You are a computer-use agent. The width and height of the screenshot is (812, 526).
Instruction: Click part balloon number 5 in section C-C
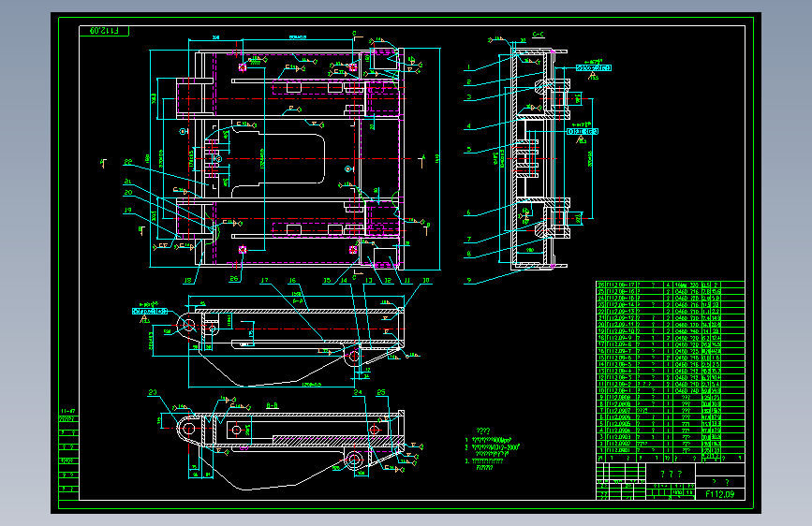(x=469, y=150)
